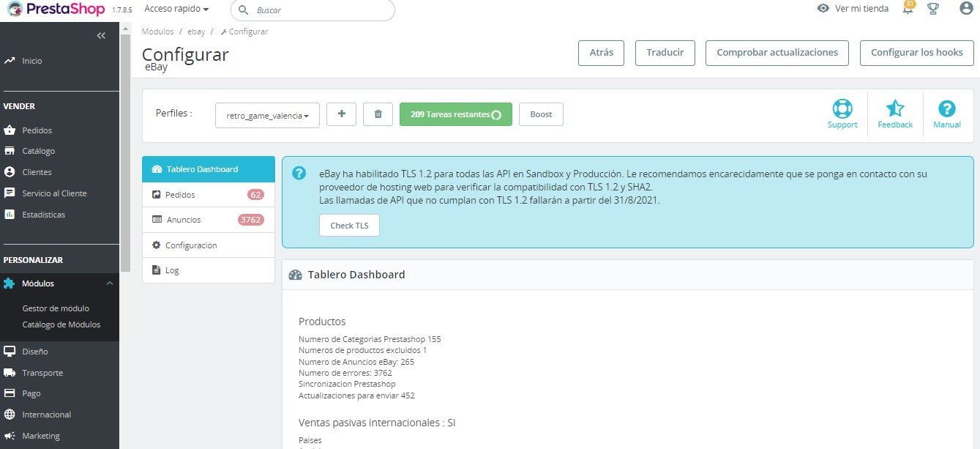Click the Módulos puzzle icon
Image resolution: width=980 pixels, height=449 pixels.
(x=10, y=283)
